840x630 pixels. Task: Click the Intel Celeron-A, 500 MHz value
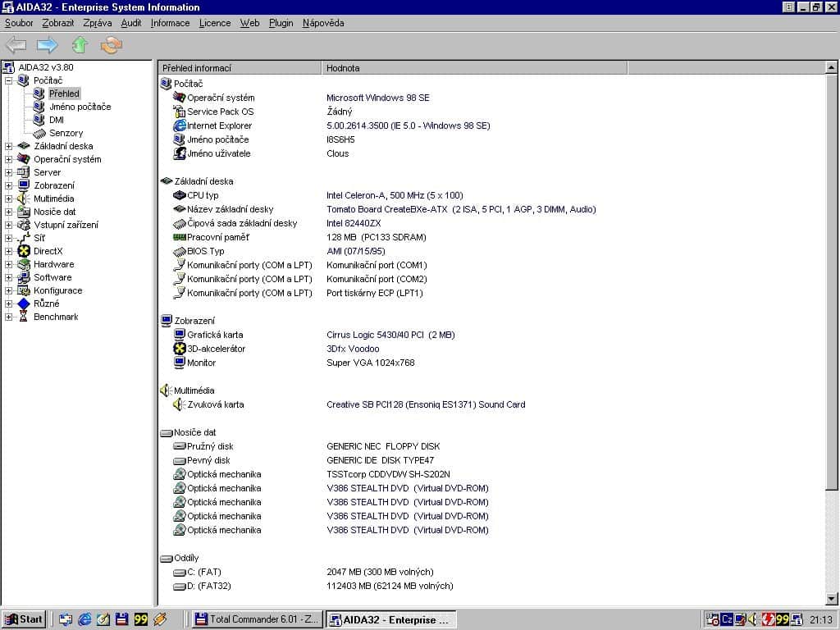(395, 195)
